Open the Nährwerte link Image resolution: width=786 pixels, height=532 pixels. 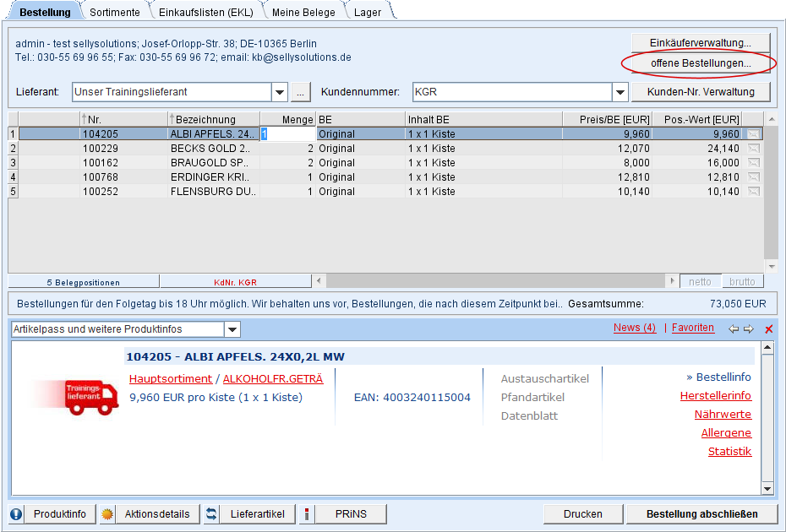coord(723,415)
